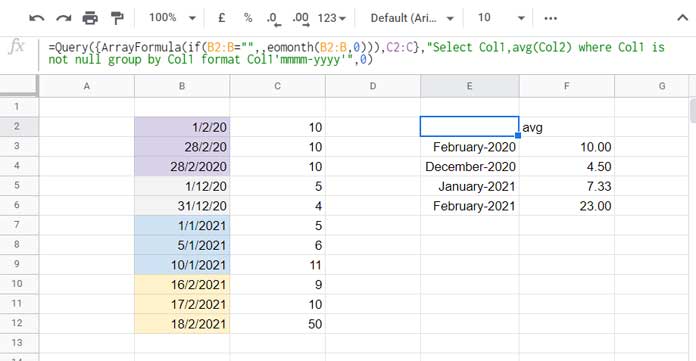Click cell with value 23.00
This screenshot has width=696, height=361.
tap(567, 206)
